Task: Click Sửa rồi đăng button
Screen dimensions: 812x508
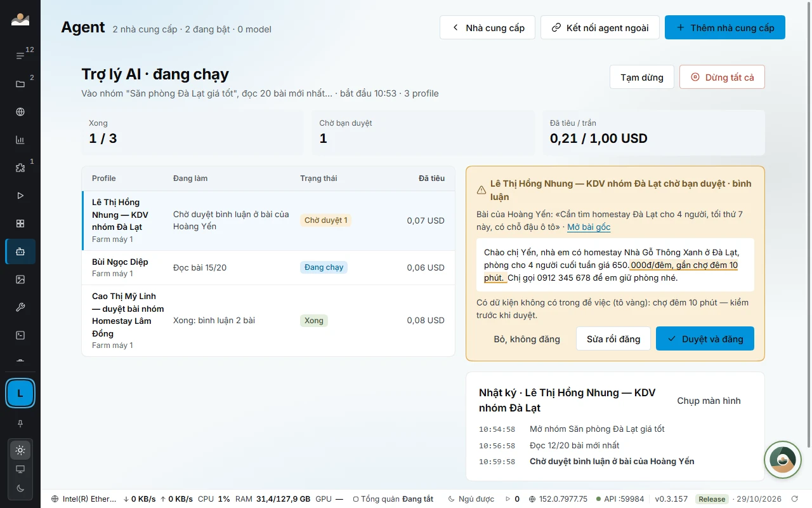Action: click(613, 338)
